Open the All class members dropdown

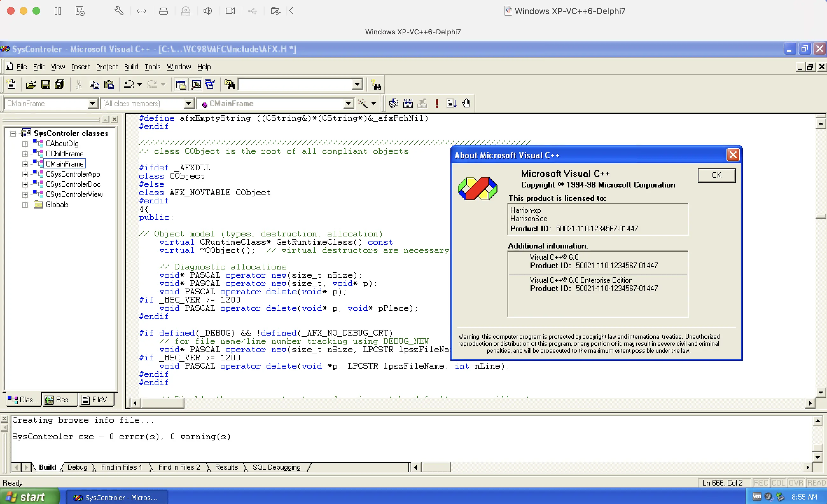point(189,104)
